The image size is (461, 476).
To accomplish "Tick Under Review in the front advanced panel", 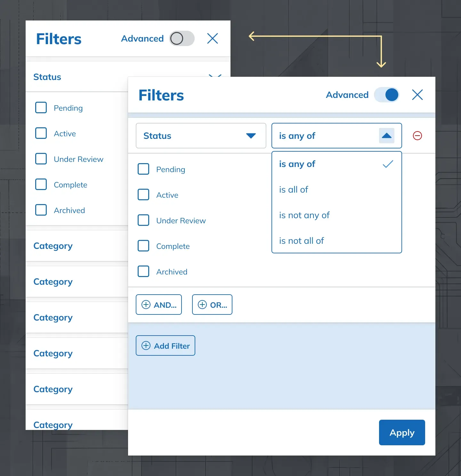I will click(143, 220).
